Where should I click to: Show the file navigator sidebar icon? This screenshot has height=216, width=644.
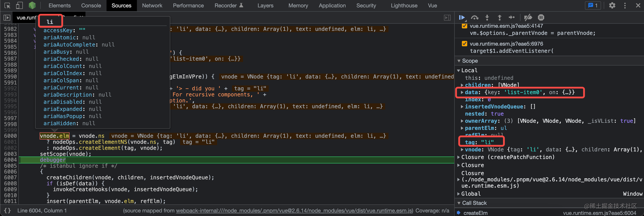pos(7,17)
